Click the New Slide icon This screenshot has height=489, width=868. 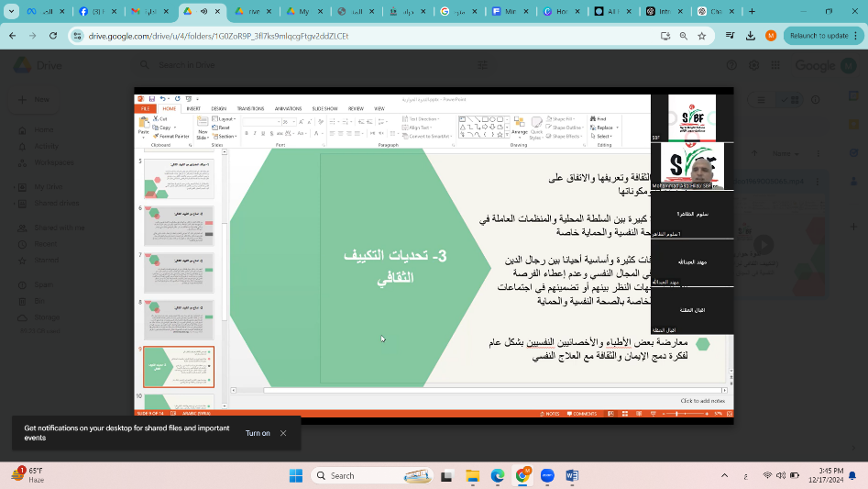click(x=203, y=126)
